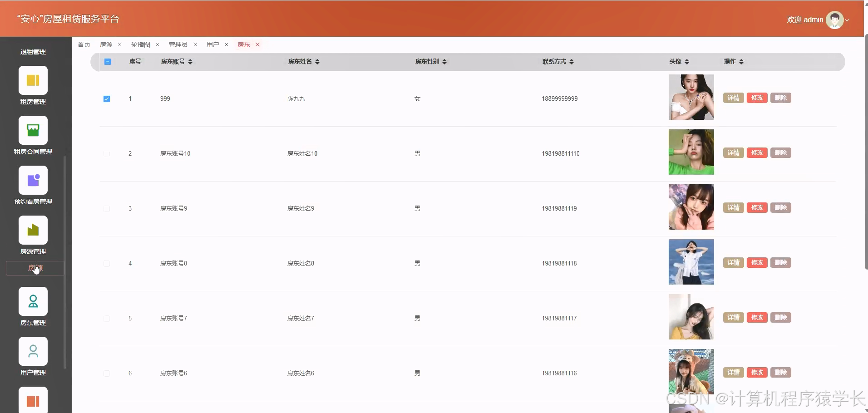Open avatar thumbnail of 陈九九

click(691, 97)
